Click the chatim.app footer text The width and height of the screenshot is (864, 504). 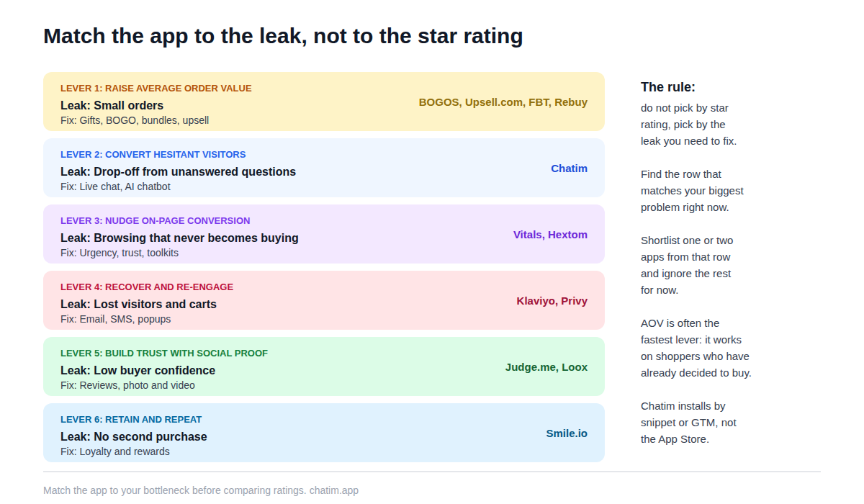click(x=334, y=490)
